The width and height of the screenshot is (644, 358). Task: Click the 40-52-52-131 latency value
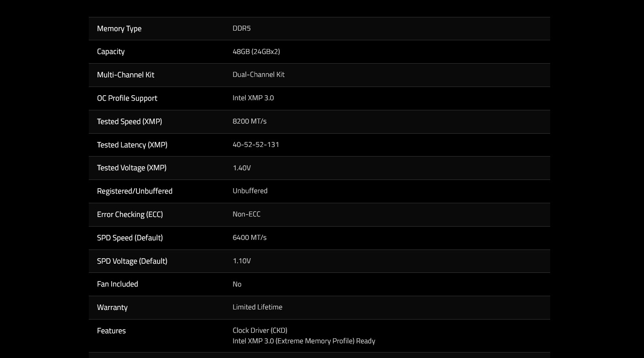pyautogui.click(x=256, y=145)
